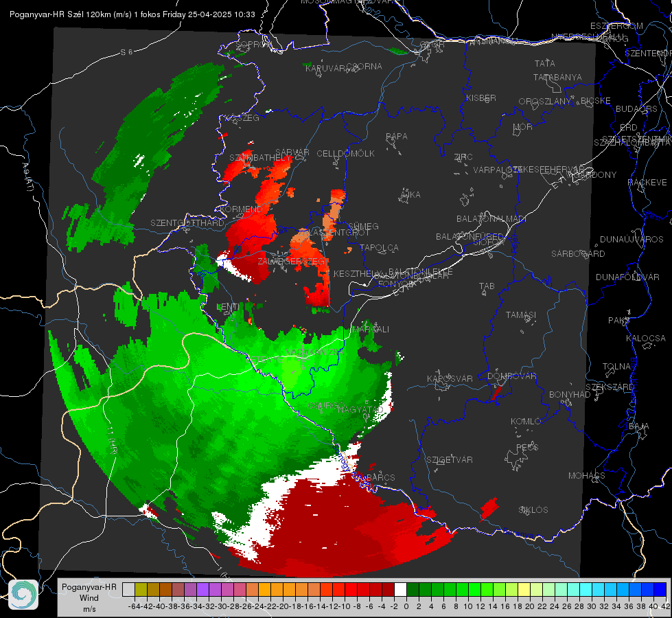The height and width of the screenshot is (618, 672).
Task: Click the SZIGETVAR city label
Action: (449, 460)
